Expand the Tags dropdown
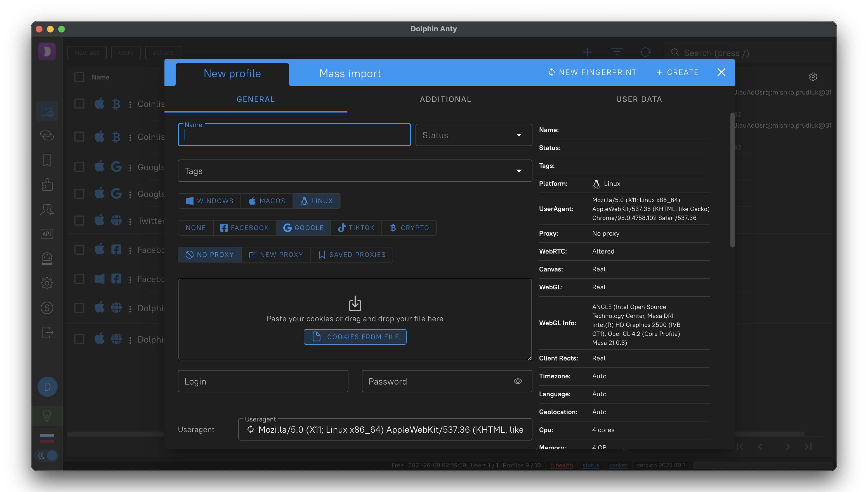 coord(355,171)
